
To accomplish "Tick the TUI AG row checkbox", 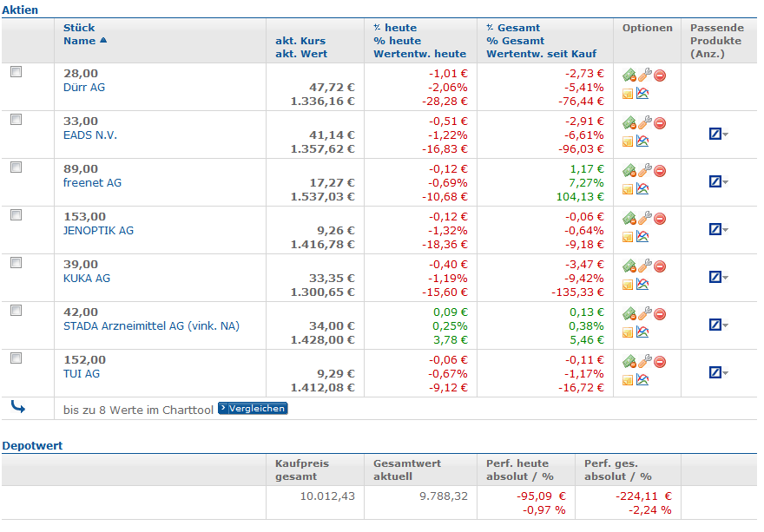I will (16, 359).
